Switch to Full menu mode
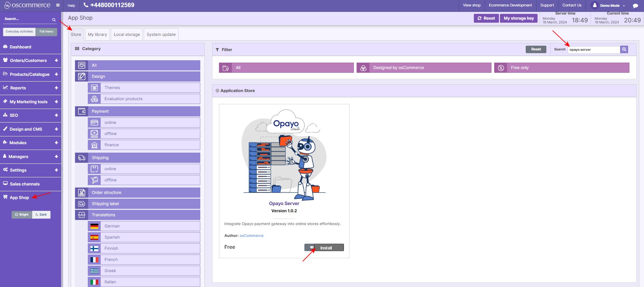644x287 pixels. point(46,31)
